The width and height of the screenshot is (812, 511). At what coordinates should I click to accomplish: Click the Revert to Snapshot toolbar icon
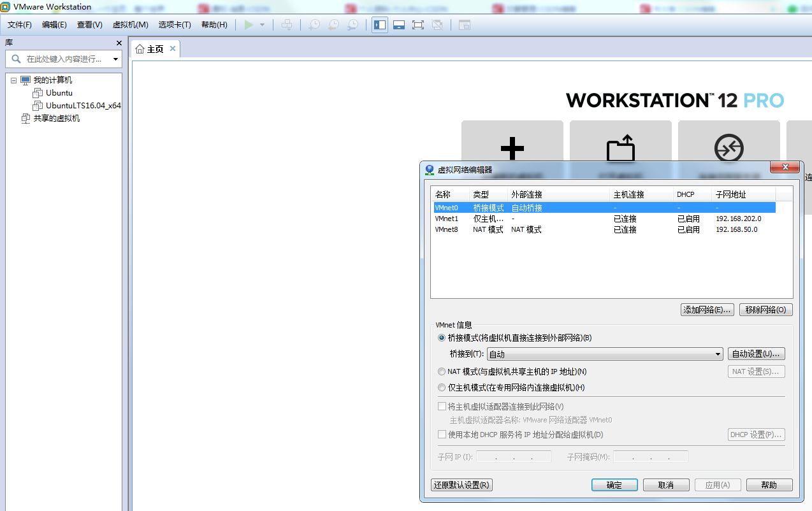(x=333, y=25)
